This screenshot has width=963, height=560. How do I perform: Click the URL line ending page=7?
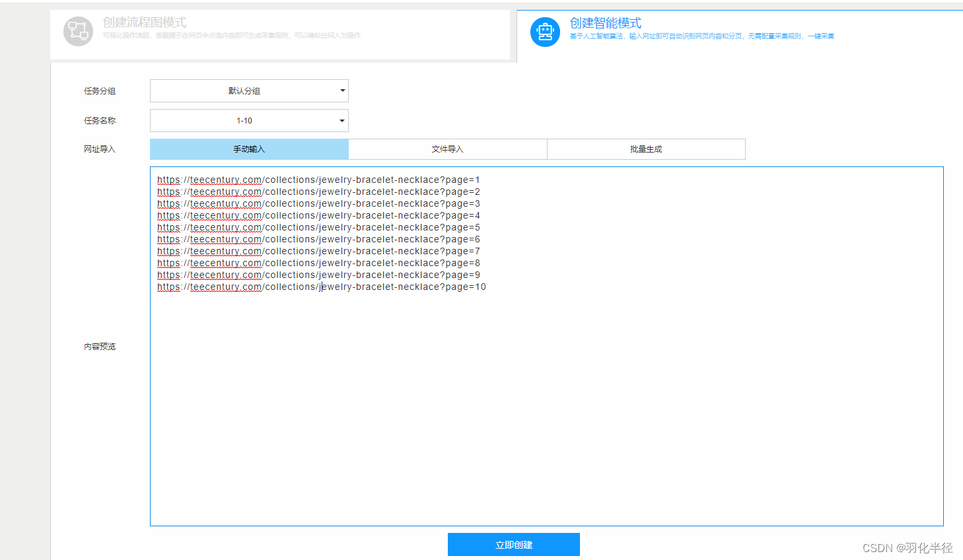pyautogui.click(x=318, y=251)
